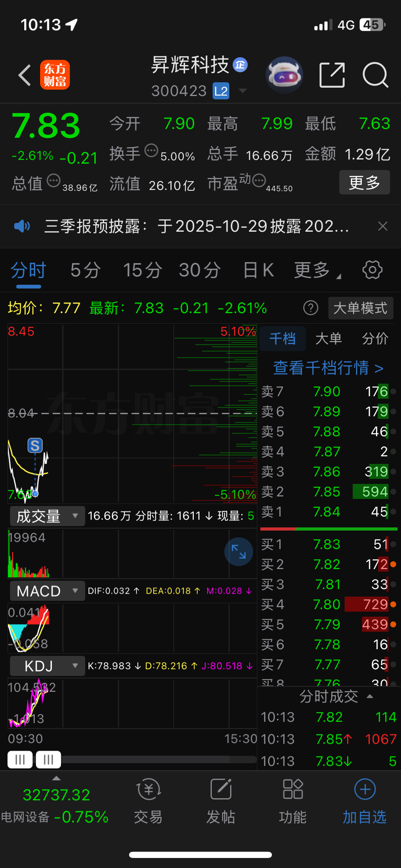Open the KDJ indicator dropdown
The width and height of the screenshot is (401, 868).
point(47,666)
